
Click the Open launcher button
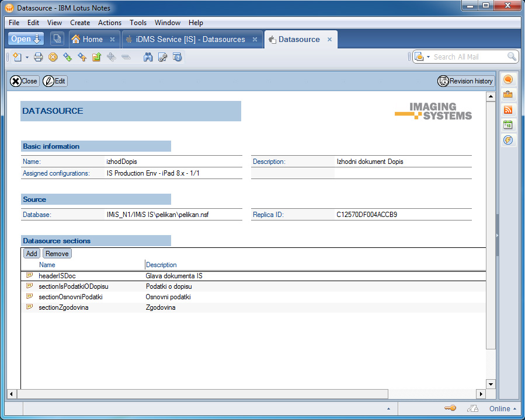tap(26, 38)
